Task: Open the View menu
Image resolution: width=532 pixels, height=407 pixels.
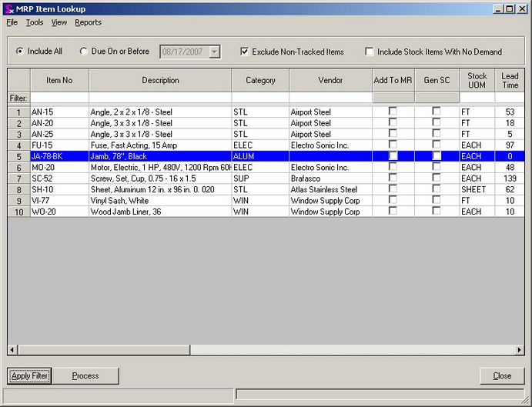Action: (x=59, y=22)
